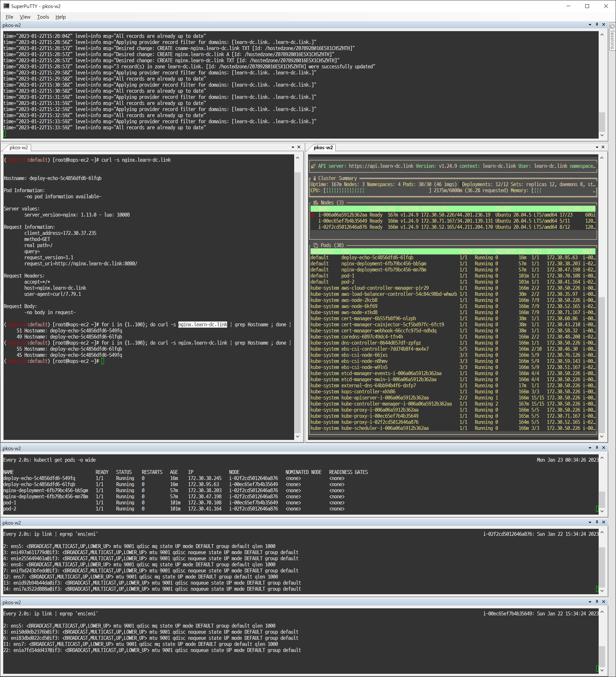Toggle the pin on the i-02f2cd ip link pane
Image resolution: width=616 pixels, height=677 pixels.
coord(597,523)
